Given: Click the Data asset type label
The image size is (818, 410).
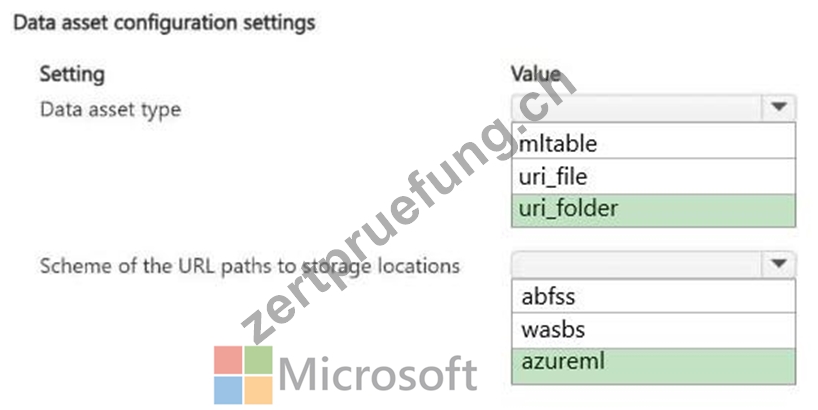Looking at the screenshot, I should point(111,110).
